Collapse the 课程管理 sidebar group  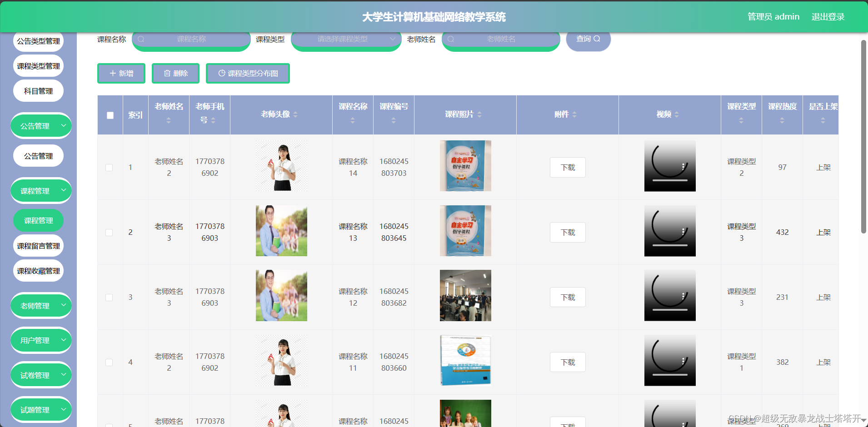(41, 191)
